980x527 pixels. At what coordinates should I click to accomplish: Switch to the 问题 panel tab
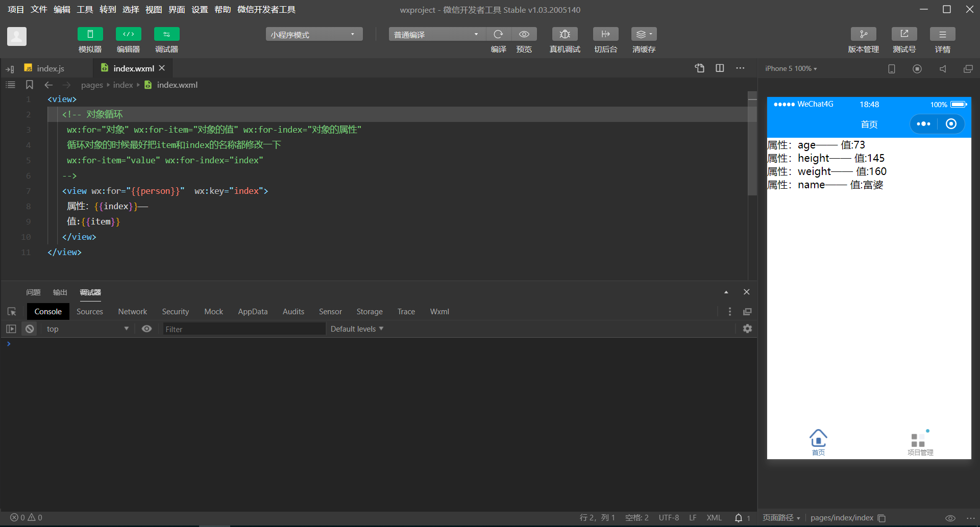point(33,292)
